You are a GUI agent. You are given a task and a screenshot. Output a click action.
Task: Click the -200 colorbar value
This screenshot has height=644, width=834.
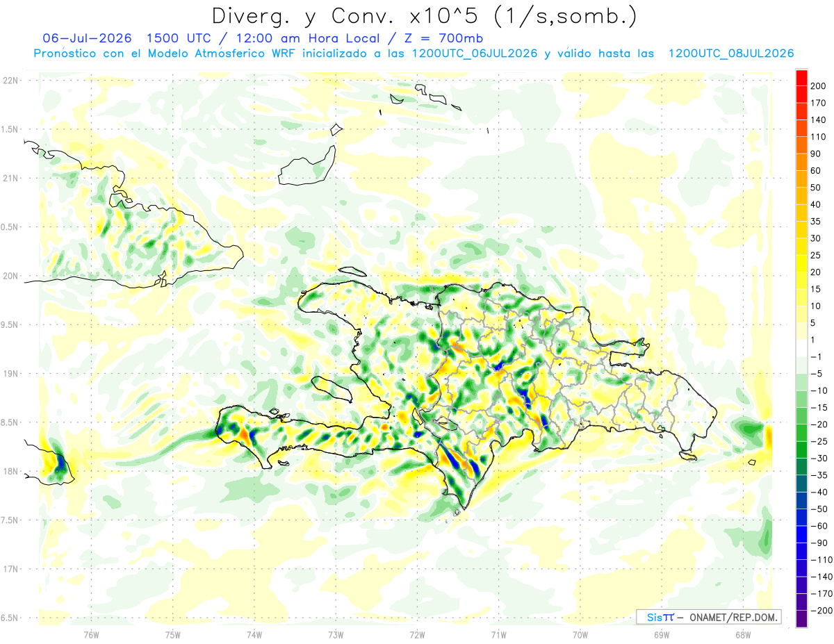click(x=821, y=610)
